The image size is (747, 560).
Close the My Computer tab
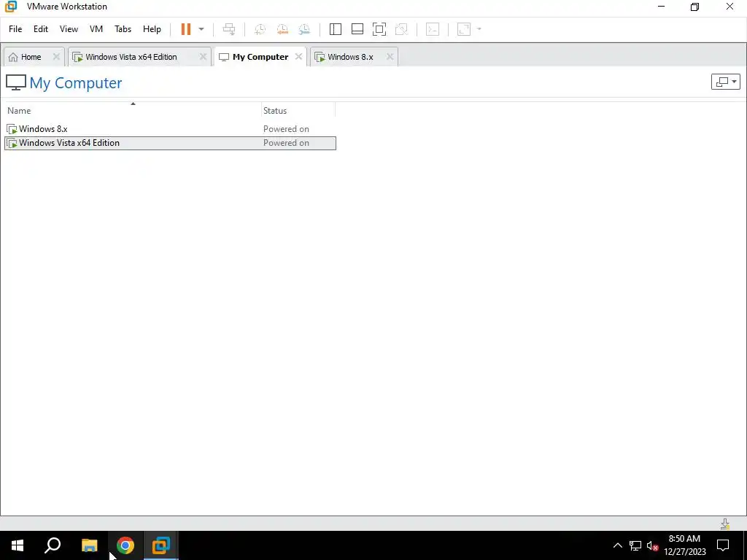298,57
